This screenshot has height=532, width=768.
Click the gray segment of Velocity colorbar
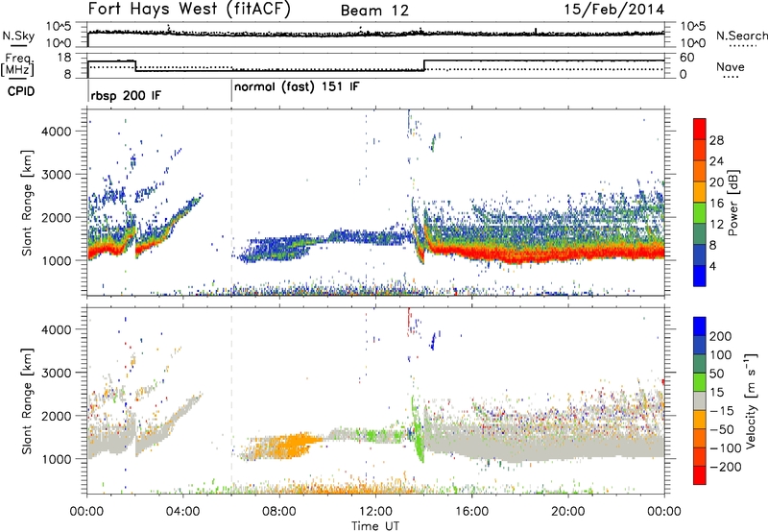click(x=700, y=400)
